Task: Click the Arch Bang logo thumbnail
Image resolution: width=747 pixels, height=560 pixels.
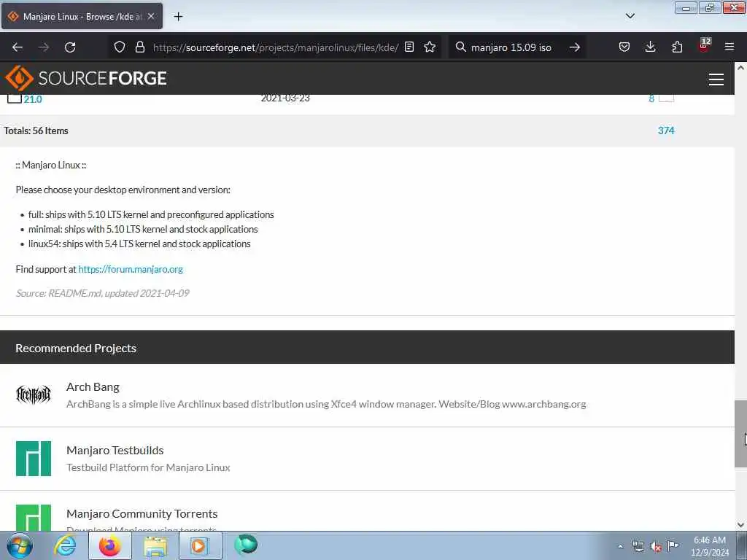Action: pyautogui.click(x=34, y=394)
